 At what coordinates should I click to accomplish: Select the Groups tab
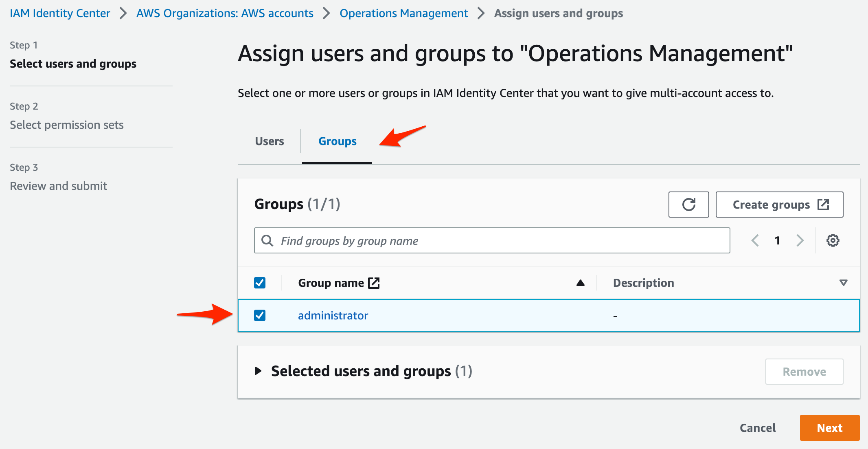coord(338,141)
